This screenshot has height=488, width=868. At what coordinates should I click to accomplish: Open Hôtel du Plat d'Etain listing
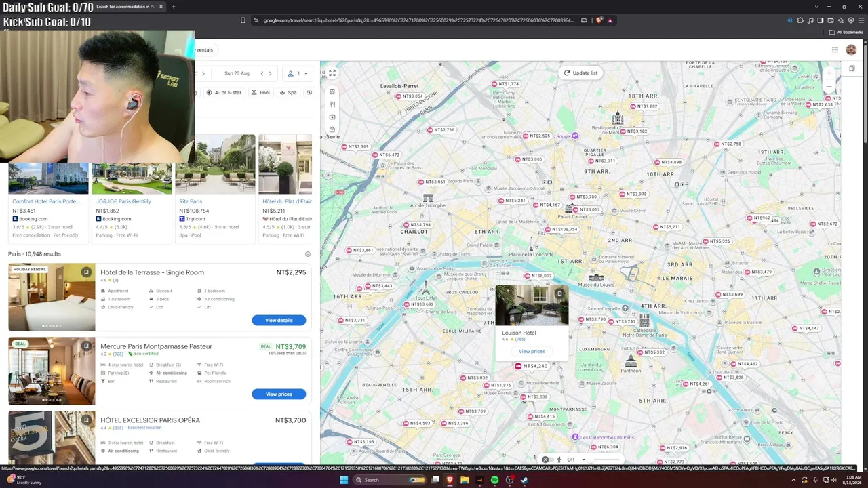[x=288, y=201]
